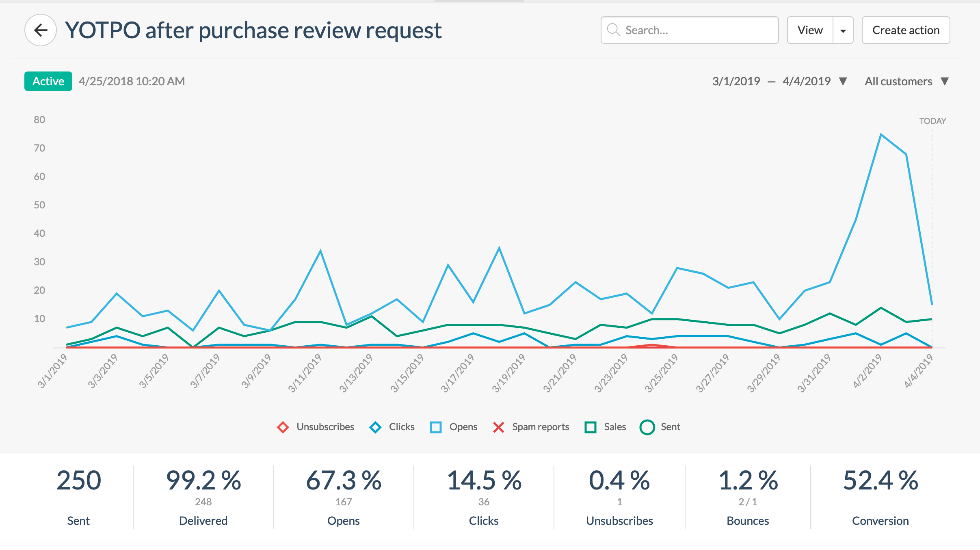The width and height of the screenshot is (980, 550).
Task: Open the date range dropdown
Action: click(843, 81)
